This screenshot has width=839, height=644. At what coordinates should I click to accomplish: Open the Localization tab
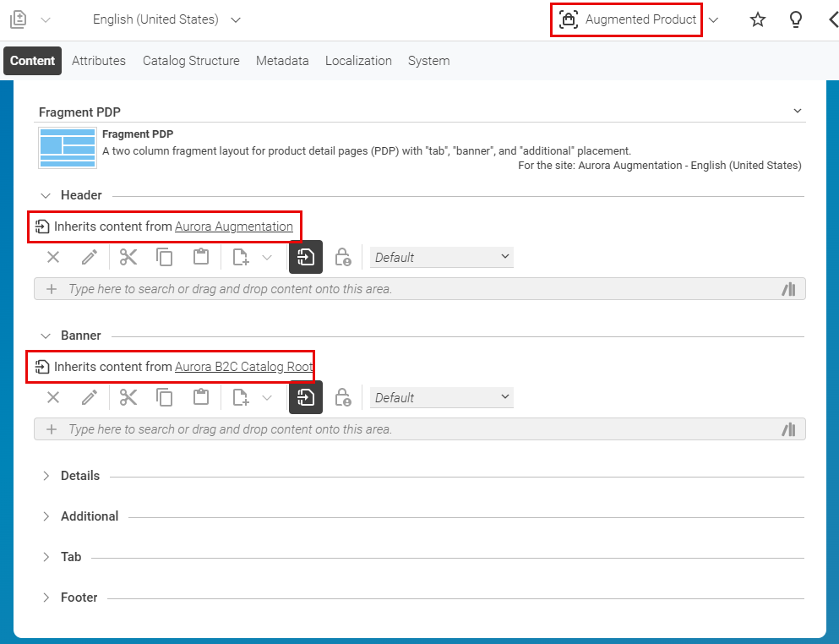tap(358, 61)
